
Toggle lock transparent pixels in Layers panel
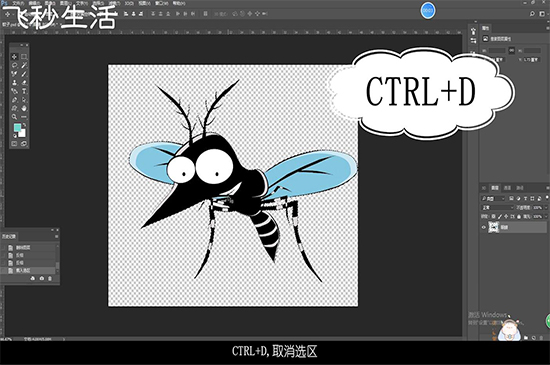click(x=493, y=216)
